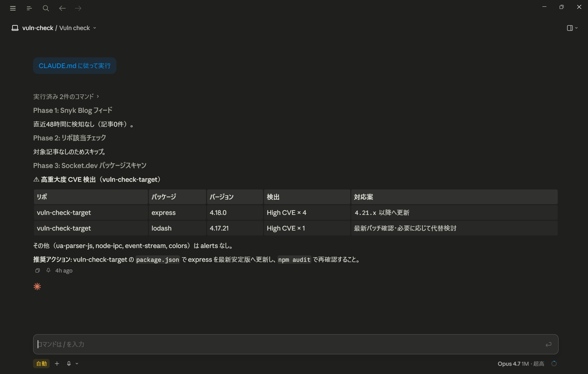The width and height of the screenshot is (588, 374).
Task: Go back with the left arrow
Action: coord(62,8)
